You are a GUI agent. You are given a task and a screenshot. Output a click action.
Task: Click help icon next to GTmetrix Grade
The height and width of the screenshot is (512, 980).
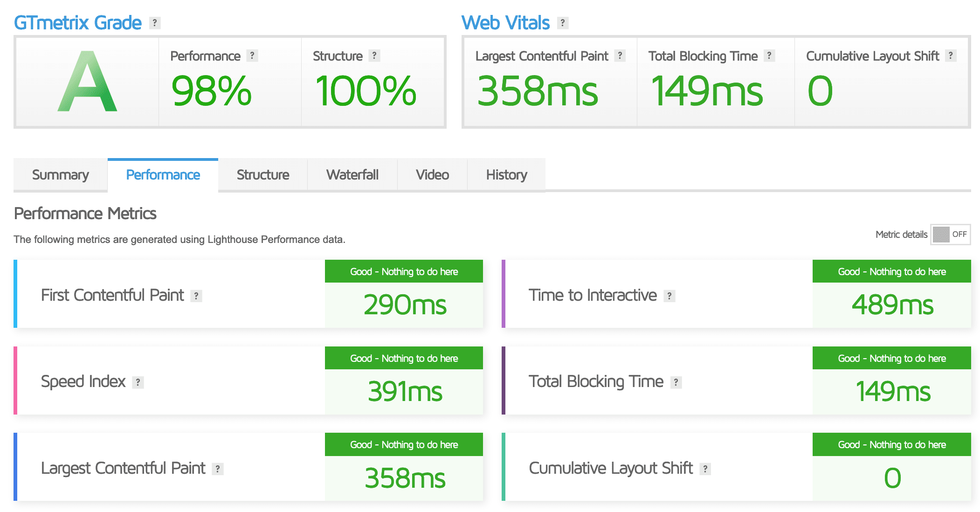pos(155,23)
